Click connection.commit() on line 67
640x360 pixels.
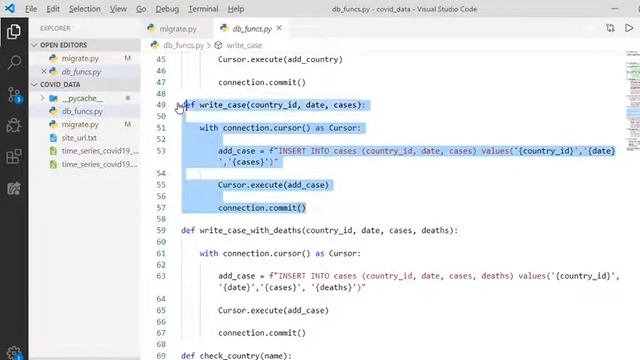pos(262,333)
